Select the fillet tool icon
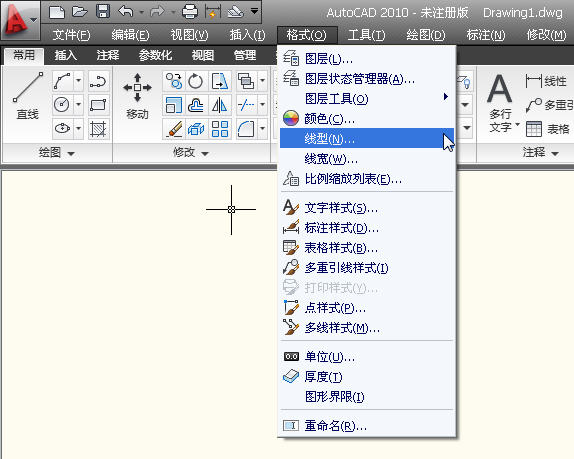 pos(246,129)
